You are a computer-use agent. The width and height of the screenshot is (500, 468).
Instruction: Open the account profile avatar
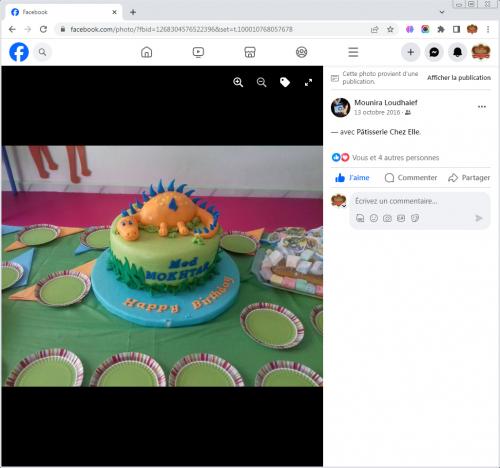481,52
